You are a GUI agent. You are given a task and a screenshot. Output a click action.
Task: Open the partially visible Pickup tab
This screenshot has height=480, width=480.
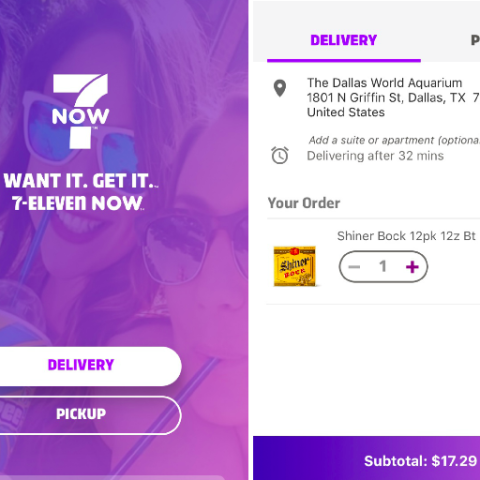tap(475, 40)
